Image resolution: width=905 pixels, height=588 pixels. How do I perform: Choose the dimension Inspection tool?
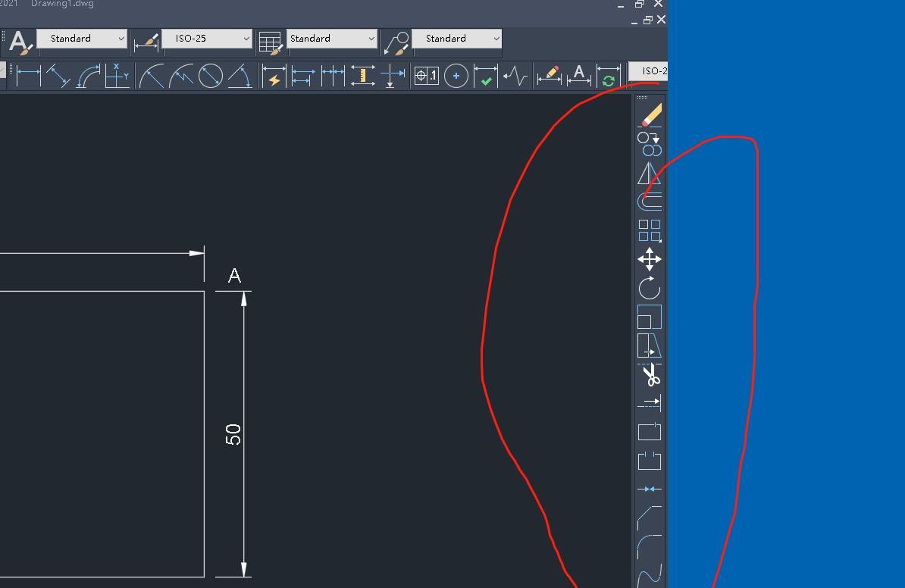pyautogui.click(x=485, y=76)
